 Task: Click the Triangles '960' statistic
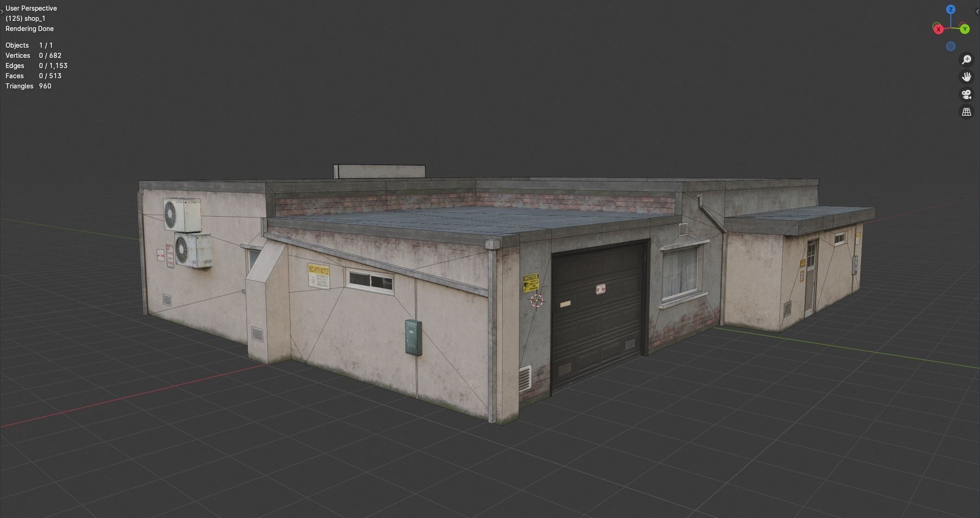pyautogui.click(x=45, y=86)
